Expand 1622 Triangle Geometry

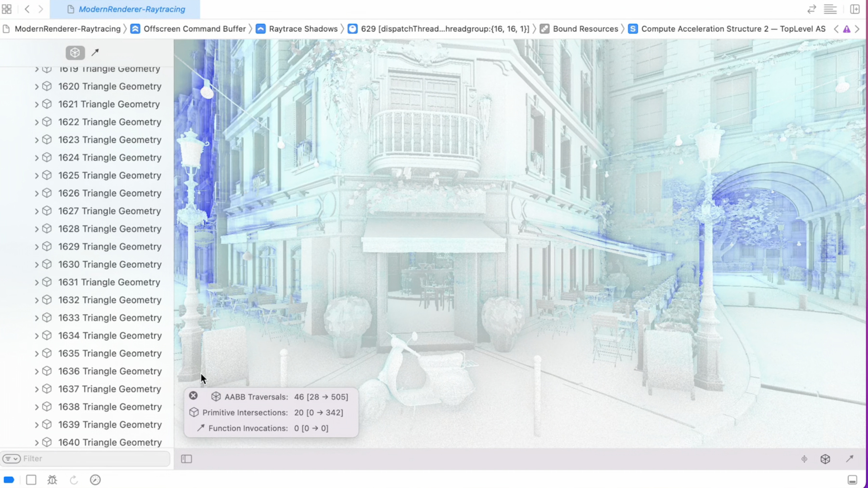(x=37, y=122)
